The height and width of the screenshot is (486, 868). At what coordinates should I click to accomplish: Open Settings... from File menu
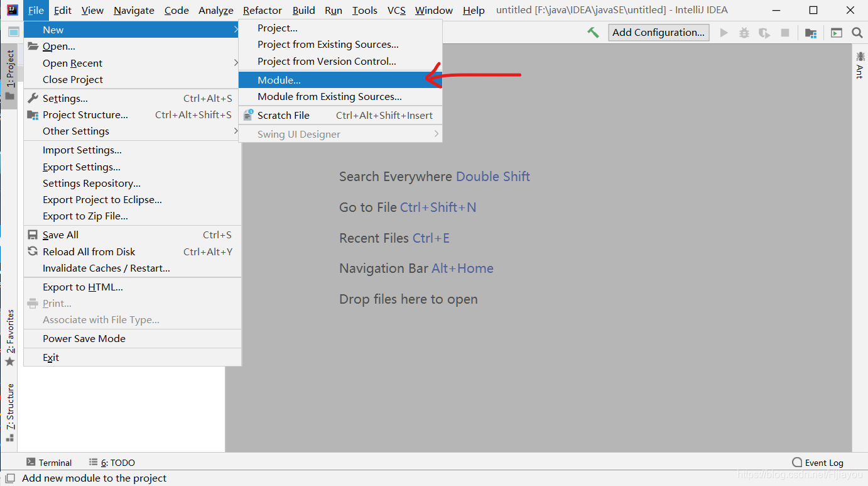tap(133, 98)
